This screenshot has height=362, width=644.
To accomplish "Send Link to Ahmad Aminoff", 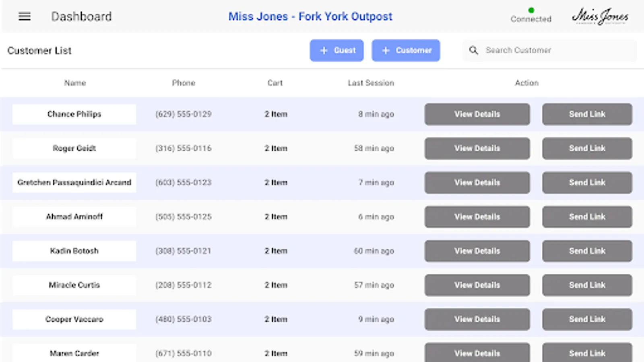I will (587, 217).
